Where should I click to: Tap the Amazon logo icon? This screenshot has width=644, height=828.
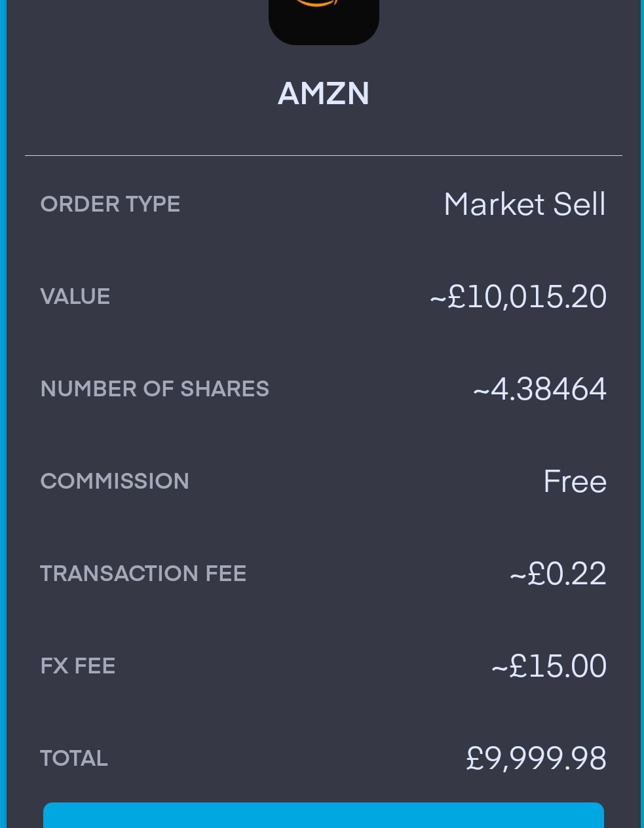324,18
